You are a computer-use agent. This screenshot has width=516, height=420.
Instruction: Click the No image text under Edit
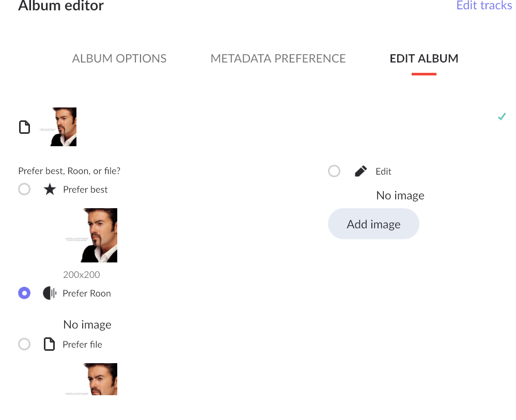(x=400, y=196)
